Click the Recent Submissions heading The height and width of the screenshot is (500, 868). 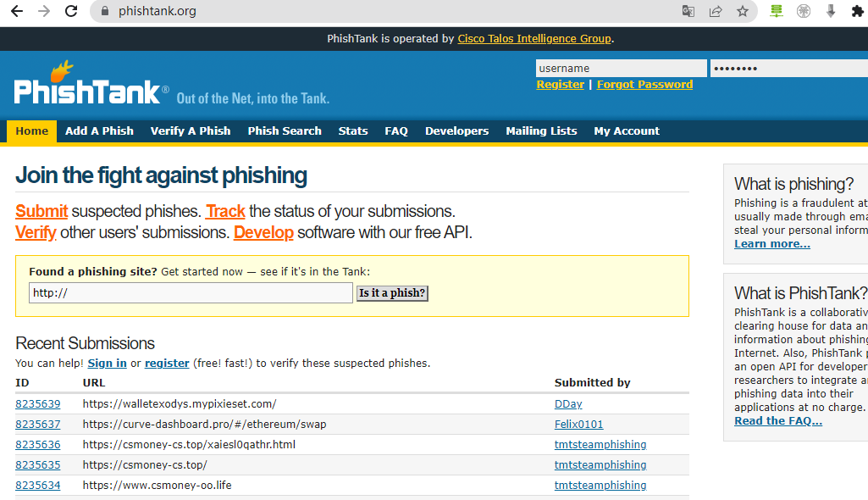click(x=85, y=343)
